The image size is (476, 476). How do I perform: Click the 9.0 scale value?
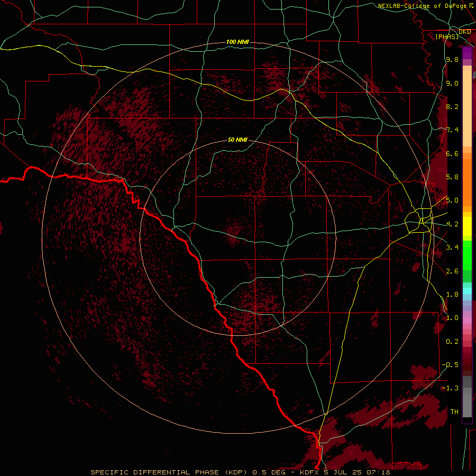[452, 83]
